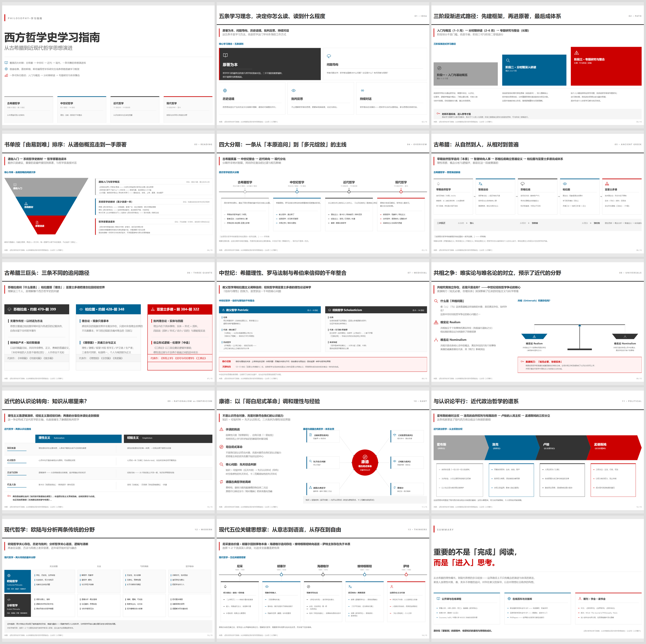This screenshot has width=646, height=644.
Task: Select the 近代哲学 card on cover slide
Action: point(135,110)
